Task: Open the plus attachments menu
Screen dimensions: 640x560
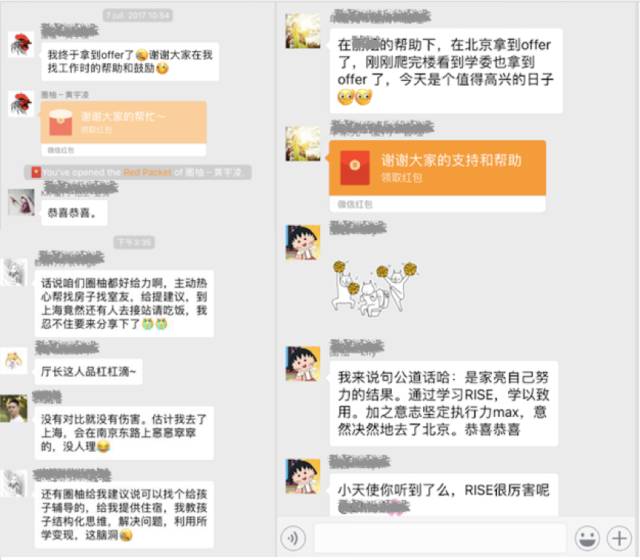Action: coord(619,538)
